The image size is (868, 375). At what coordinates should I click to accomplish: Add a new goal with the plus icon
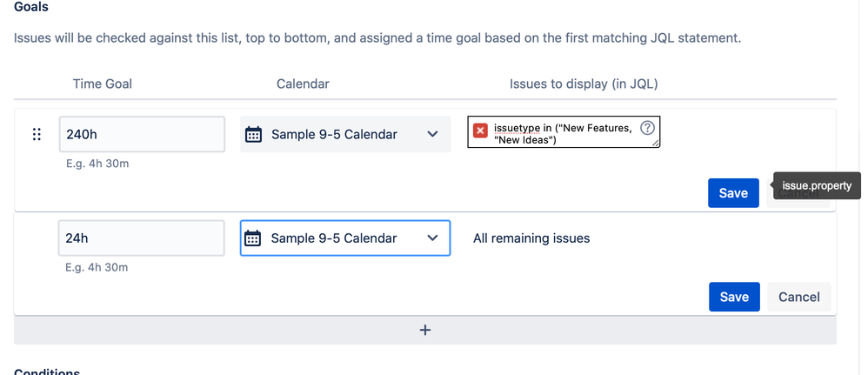pos(425,330)
